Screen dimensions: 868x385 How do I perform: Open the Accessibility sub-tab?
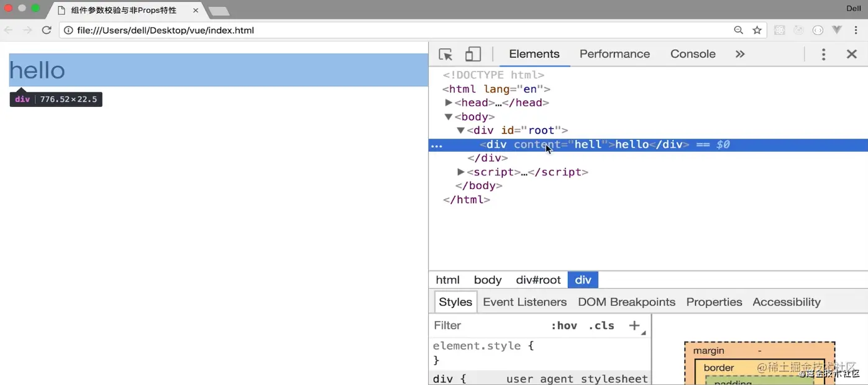click(x=787, y=302)
